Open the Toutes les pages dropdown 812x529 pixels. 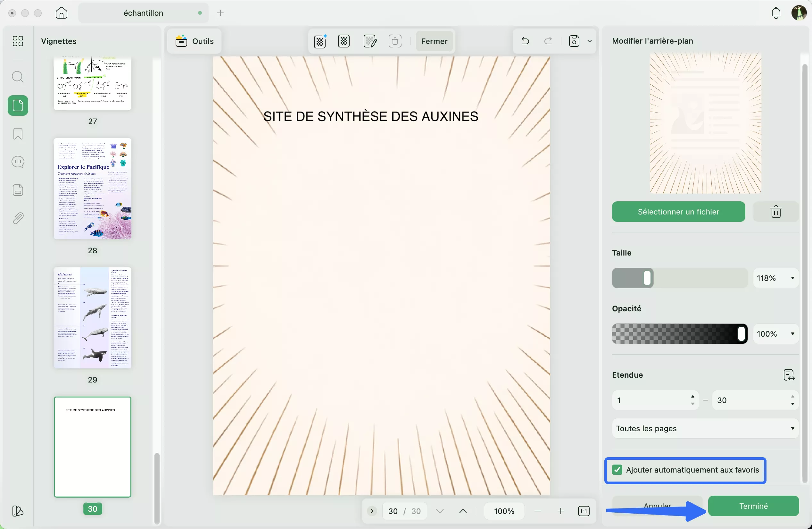pyautogui.click(x=705, y=429)
